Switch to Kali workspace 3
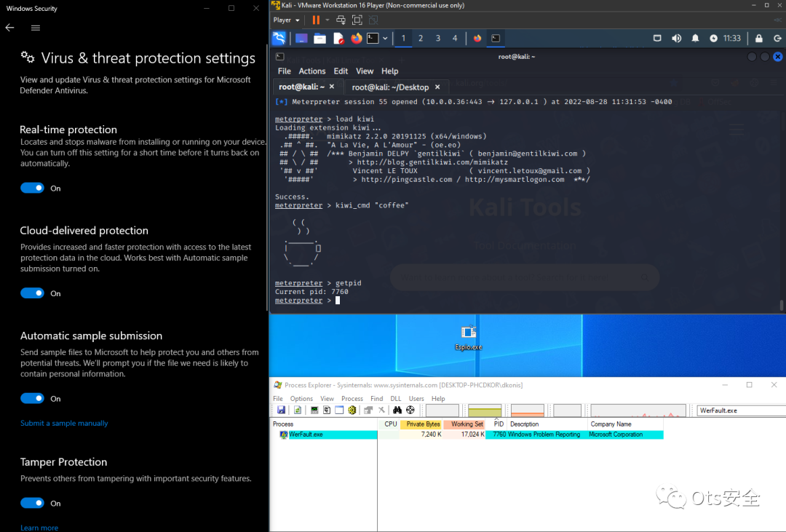The height and width of the screenshot is (532, 786). click(438, 38)
